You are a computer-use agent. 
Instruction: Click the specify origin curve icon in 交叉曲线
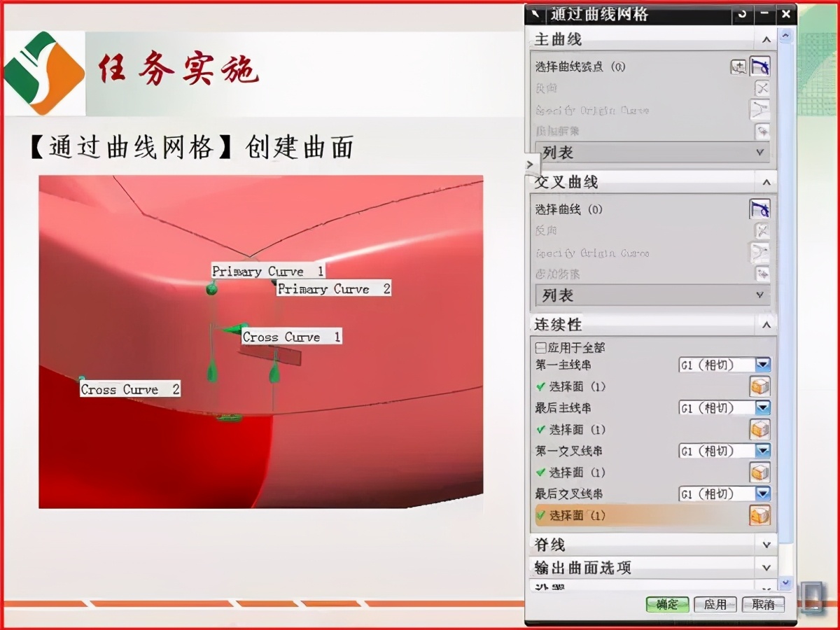tap(761, 253)
